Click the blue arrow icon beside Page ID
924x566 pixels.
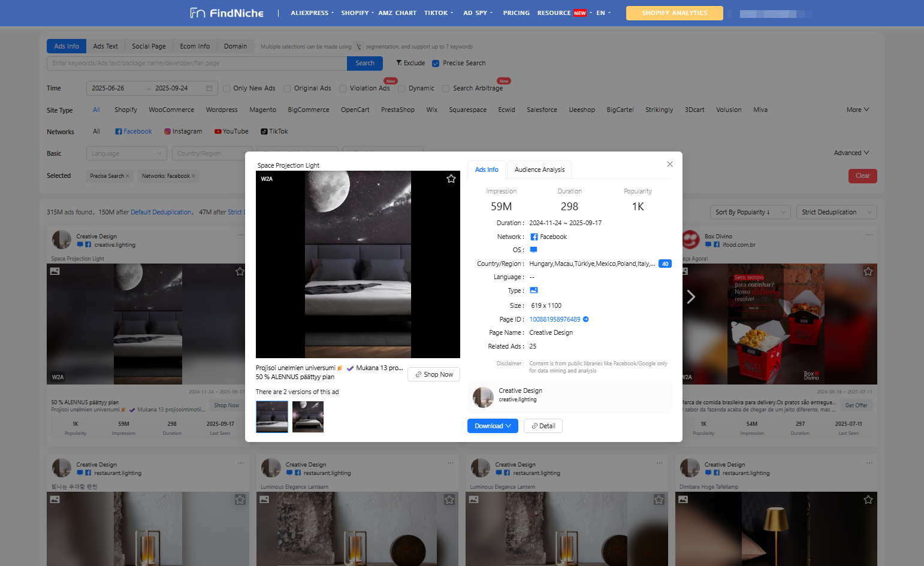(x=585, y=319)
